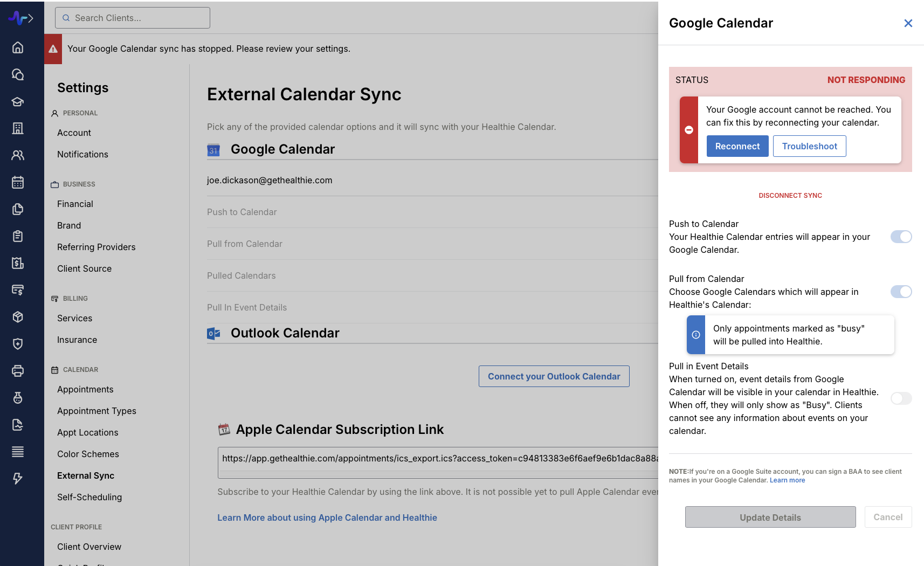The height and width of the screenshot is (566, 924).
Task: Open the lab flask icon
Action: click(x=18, y=398)
